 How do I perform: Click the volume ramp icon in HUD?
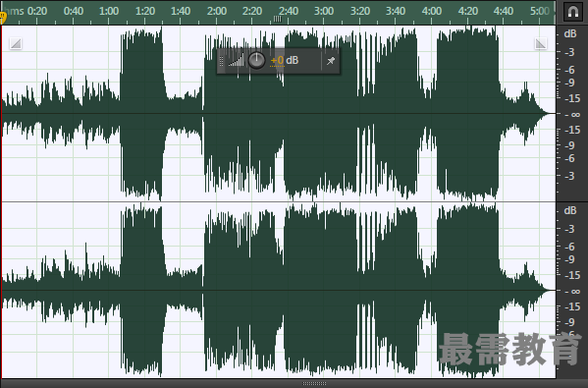point(236,61)
